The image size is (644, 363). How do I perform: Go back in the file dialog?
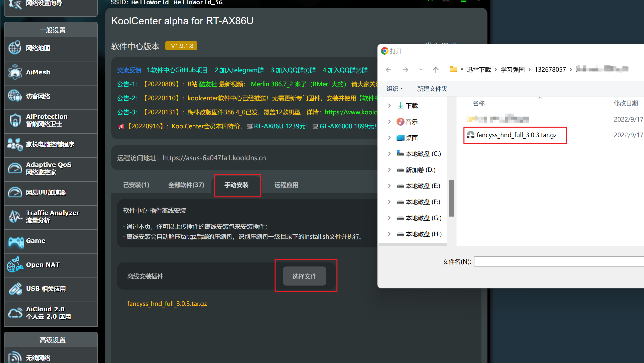click(x=389, y=70)
